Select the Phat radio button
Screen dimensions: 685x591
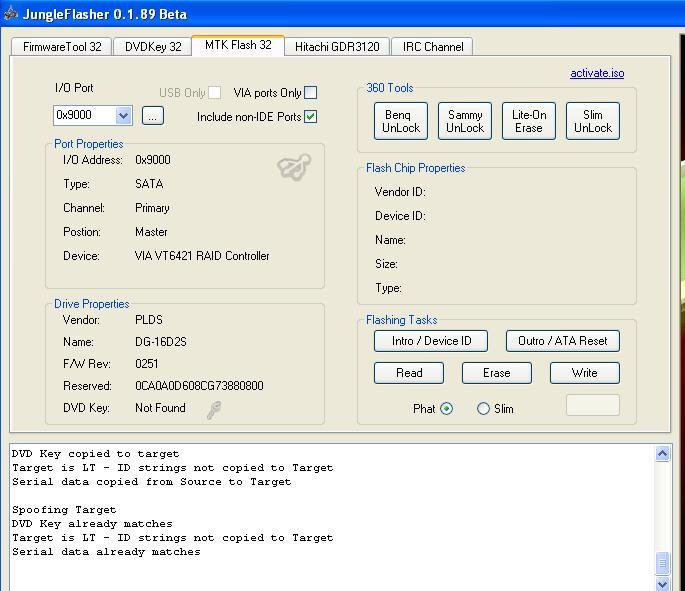pyautogui.click(x=446, y=408)
